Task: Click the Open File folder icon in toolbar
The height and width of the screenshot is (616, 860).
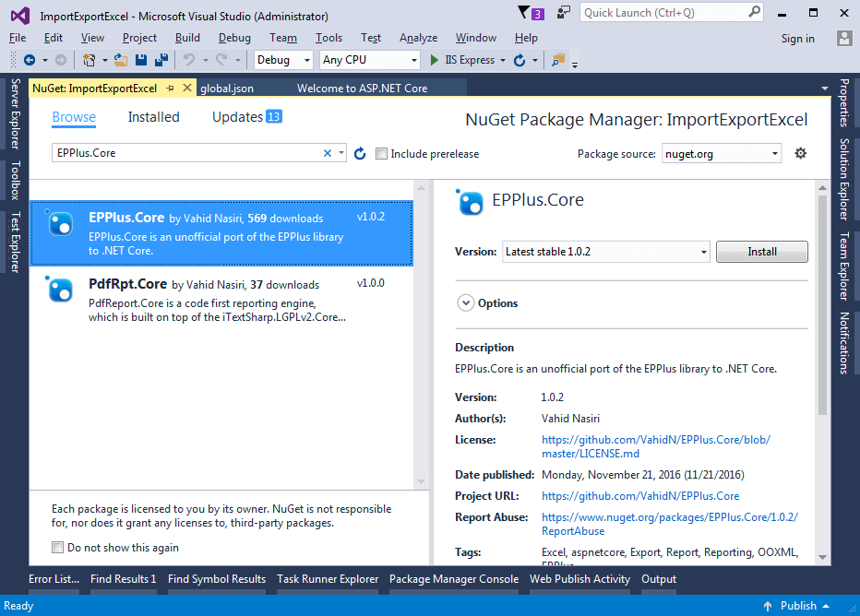Action: coord(120,60)
